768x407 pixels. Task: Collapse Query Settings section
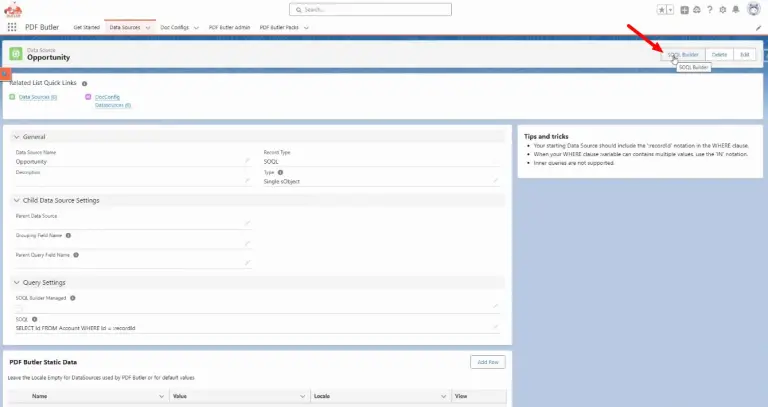(x=17, y=283)
